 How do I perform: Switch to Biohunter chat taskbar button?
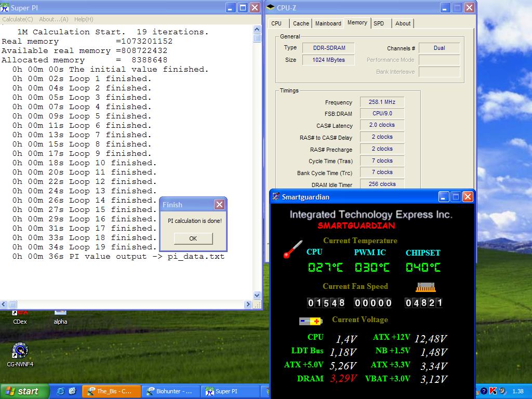point(170,391)
